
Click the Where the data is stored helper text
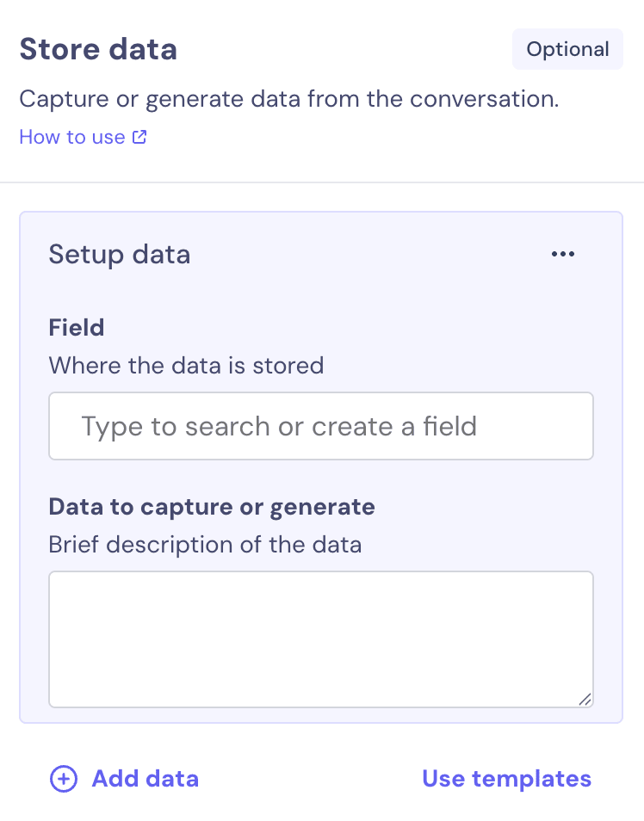[186, 365]
